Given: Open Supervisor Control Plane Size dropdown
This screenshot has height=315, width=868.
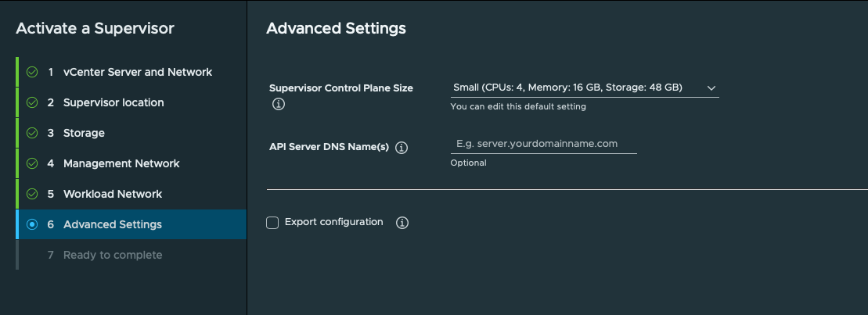Looking at the screenshot, I should click(585, 88).
